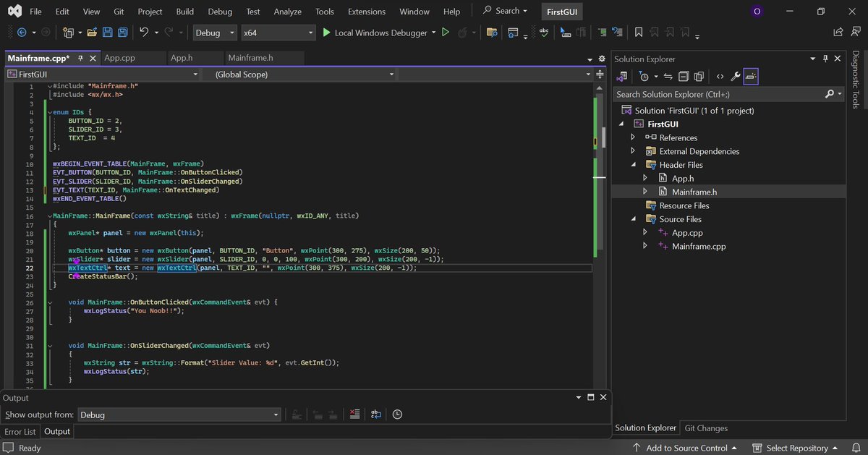Click the Hot Reload flame icon
Screen dimensions: 868x455
click(x=463, y=33)
